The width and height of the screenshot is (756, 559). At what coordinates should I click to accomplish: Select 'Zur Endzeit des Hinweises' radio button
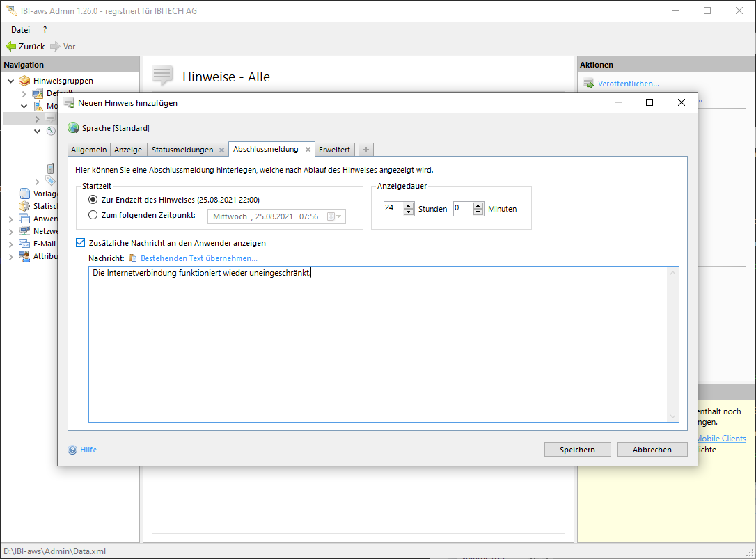pos(93,200)
